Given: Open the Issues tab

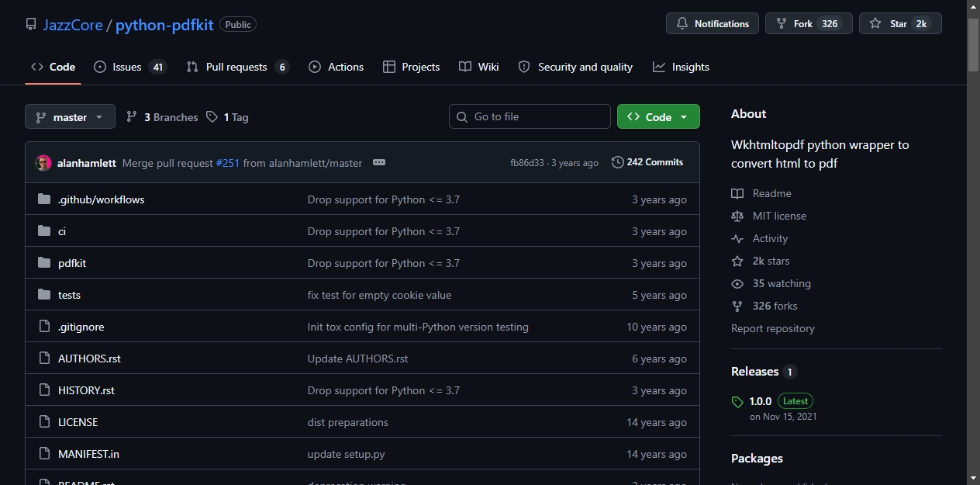Looking at the screenshot, I should [x=129, y=67].
